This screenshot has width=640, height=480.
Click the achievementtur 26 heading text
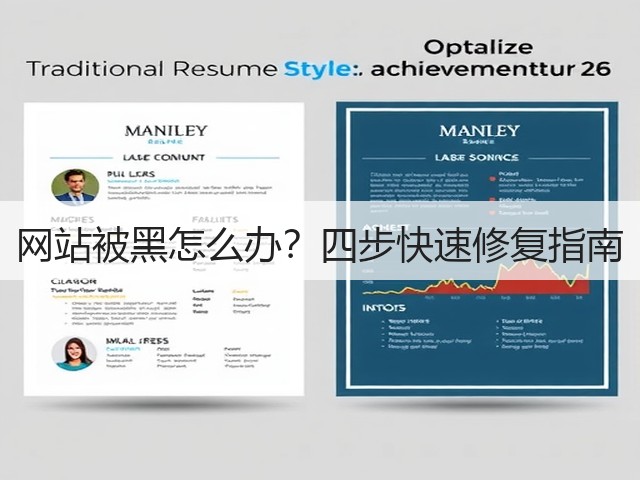491,69
